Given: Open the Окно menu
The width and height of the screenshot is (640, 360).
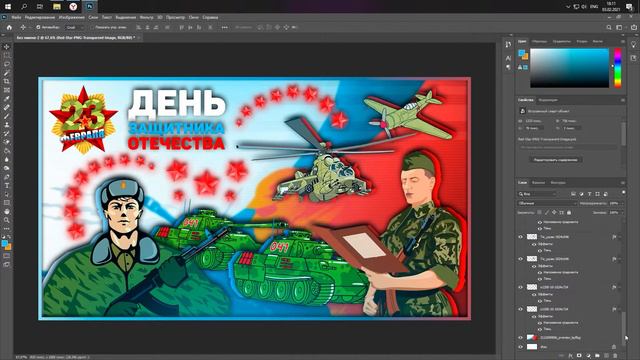Looking at the screenshot, I should [193, 18].
